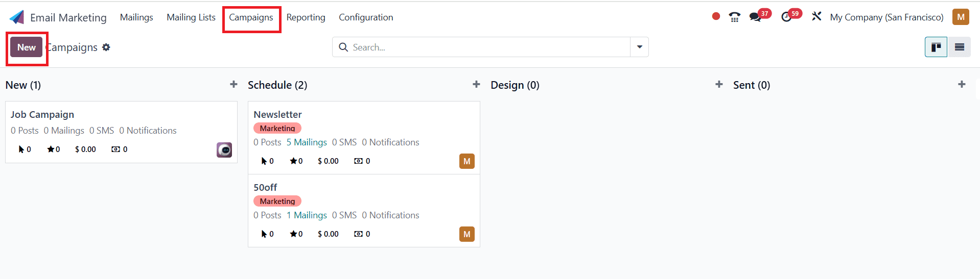The width and height of the screenshot is (980, 279).
Task: Click "0 SMS" on 50off card
Action: pos(344,215)
